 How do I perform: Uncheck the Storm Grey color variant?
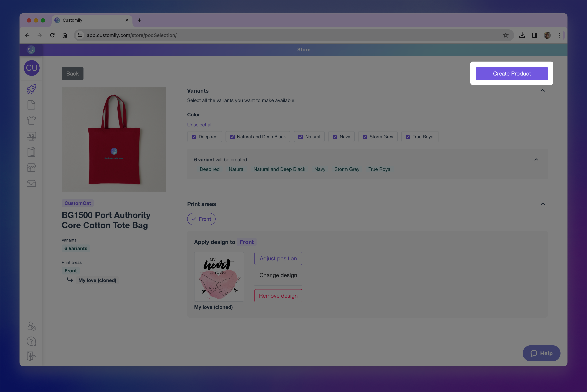[x=365, y=137]
